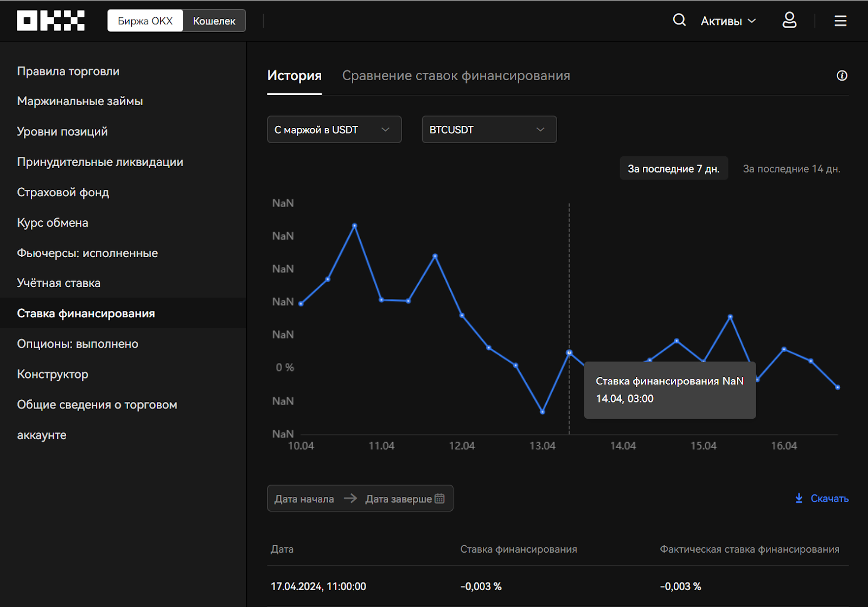The width and height of the screenshot is (868, 607).
Task: Switch to the Биржа OKX toggle option
Action: point(145,21)
